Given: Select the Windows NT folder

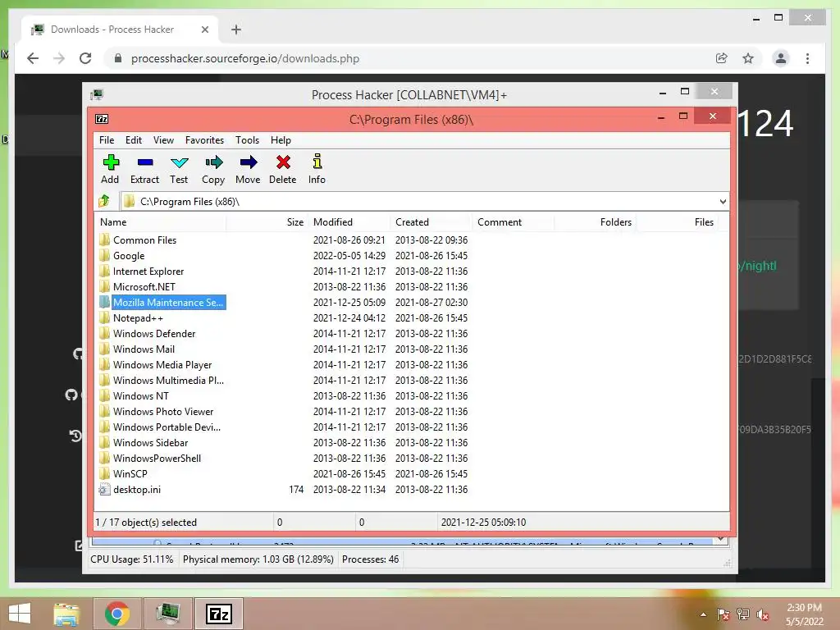Looking at the screenshot, I should [141, 396].
